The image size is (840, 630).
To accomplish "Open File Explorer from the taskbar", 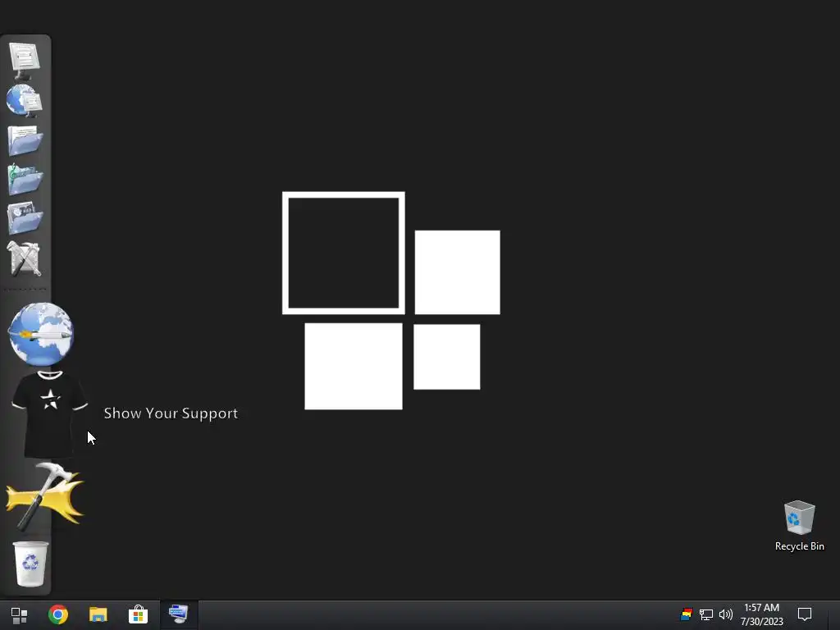I will tap(98, 614).
